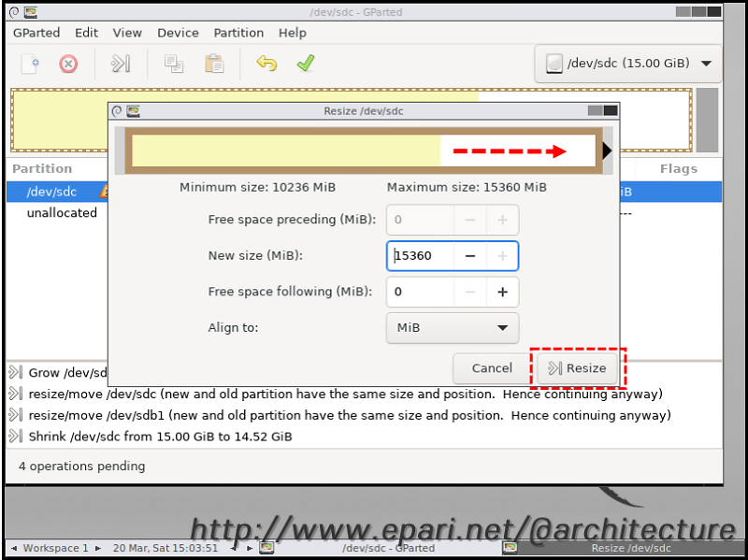Viewport: 748px width, 560px height.
Task: Select the unallocated row in the partition list
Action: tap(364, 213)
